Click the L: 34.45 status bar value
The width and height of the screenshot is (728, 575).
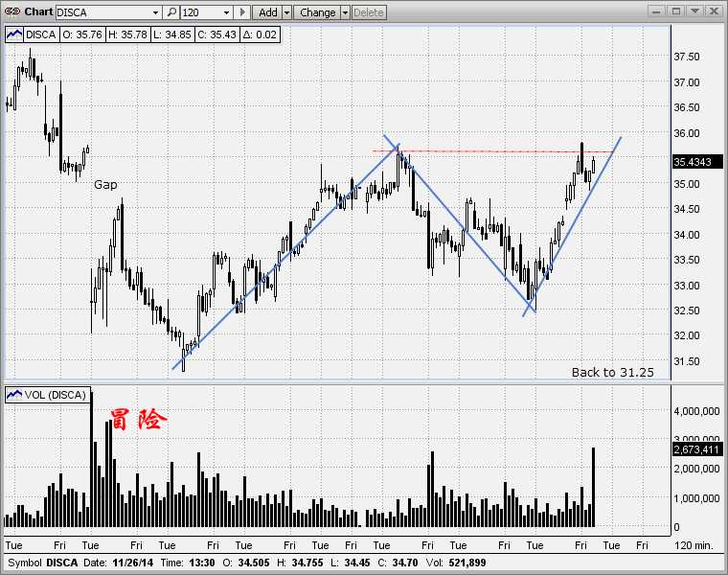pyautogui.click(x=350, y=563)
